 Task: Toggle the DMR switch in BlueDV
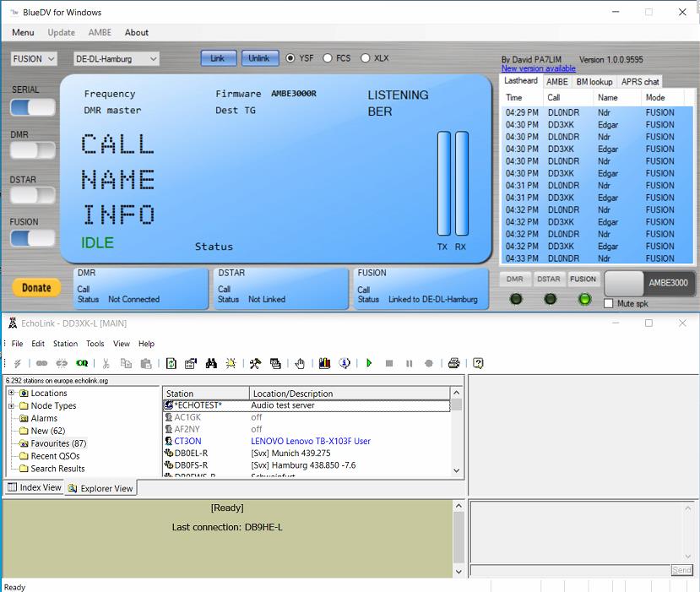(33, 150)
